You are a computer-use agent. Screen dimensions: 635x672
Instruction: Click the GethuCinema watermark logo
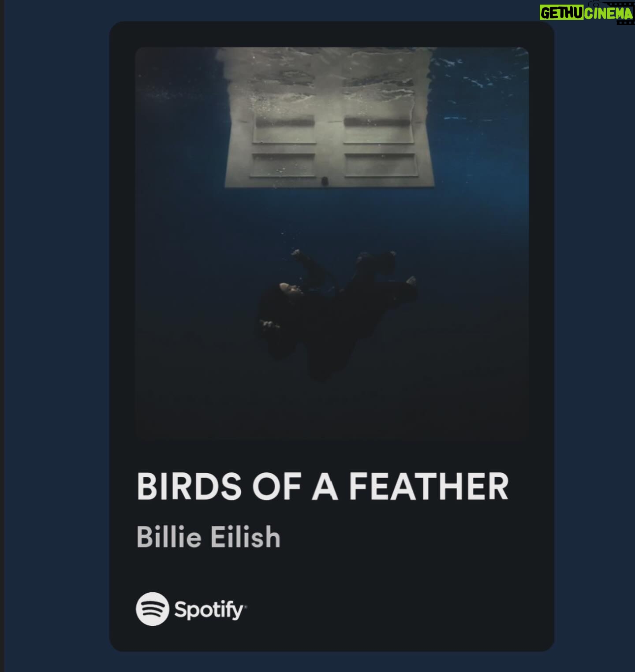click(x=587, y=13)
